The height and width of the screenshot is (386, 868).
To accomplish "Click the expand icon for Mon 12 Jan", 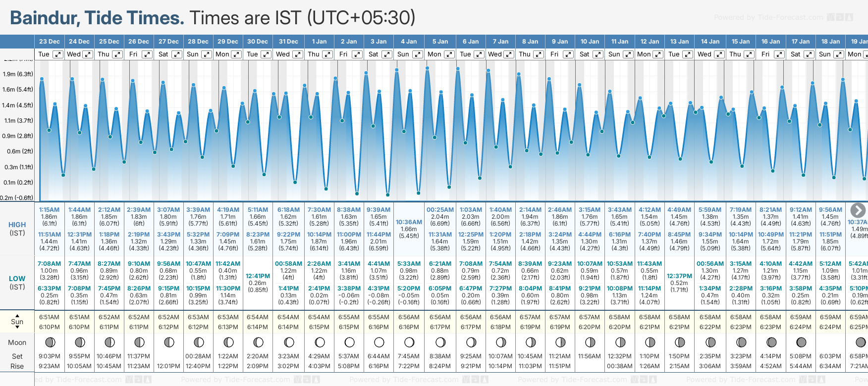I will pyautogui.click(x=658, y=54).
